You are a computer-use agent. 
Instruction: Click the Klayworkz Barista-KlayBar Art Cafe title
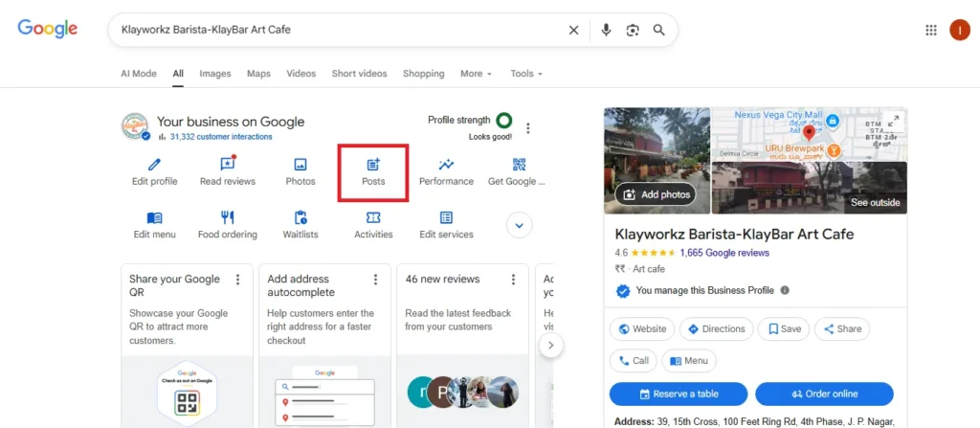tap(734, 234)
